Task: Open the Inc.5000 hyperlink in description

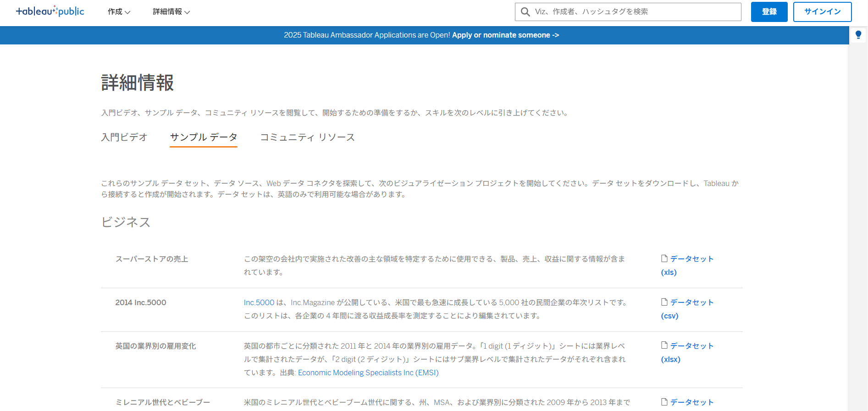Action: point(259,302)
